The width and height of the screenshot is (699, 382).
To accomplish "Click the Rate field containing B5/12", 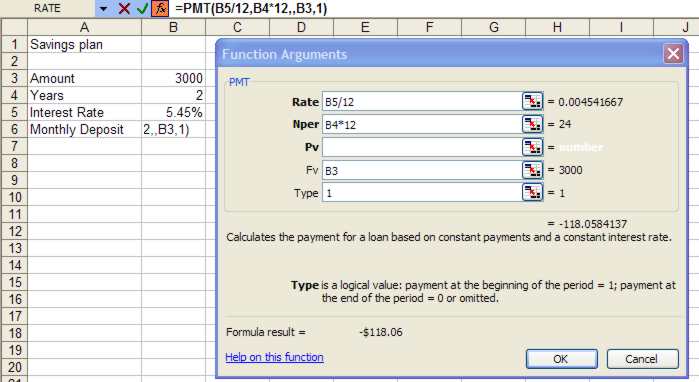I will (421, 102).
